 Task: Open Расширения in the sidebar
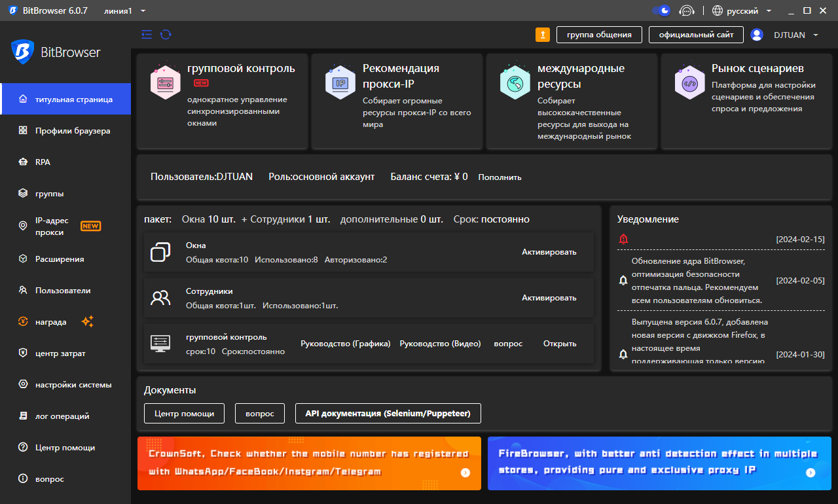point(65,259)
